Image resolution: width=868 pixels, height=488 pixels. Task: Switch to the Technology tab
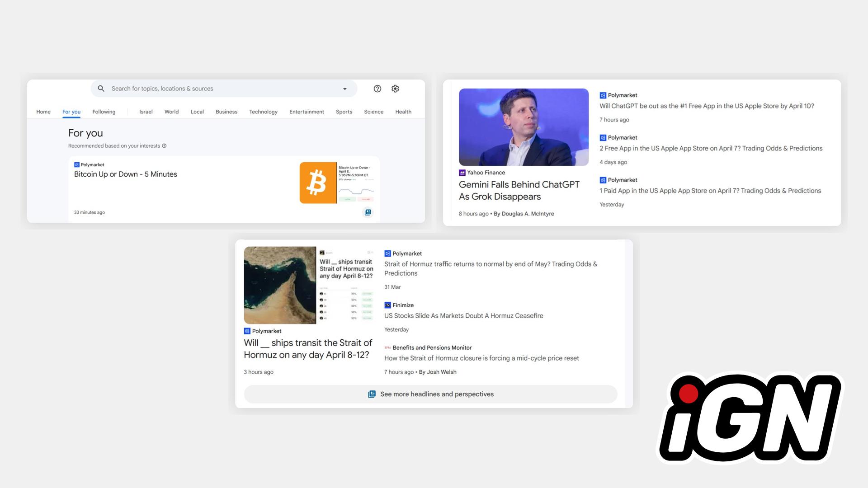coord(264,112)
